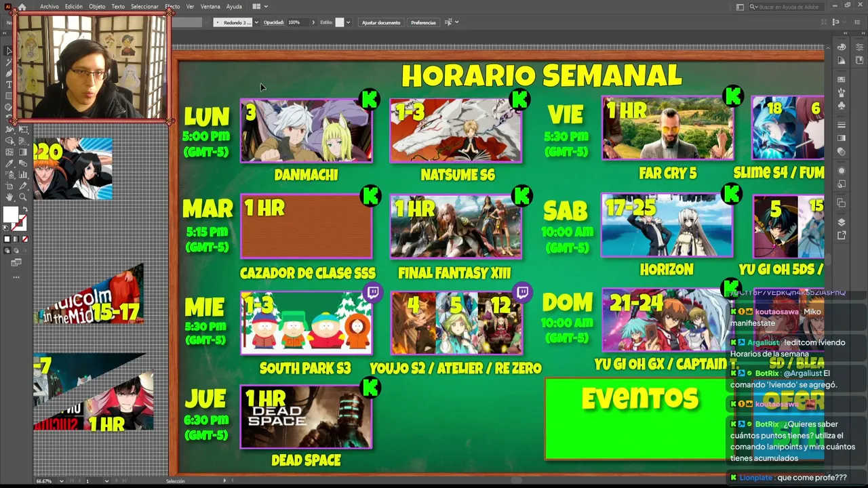868x488 pixels.
Task: Click the Fill color swatch
Action: pos(10,215)
